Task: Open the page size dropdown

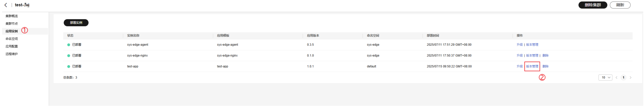Action: pyautogui.click(x=605, y=78)
